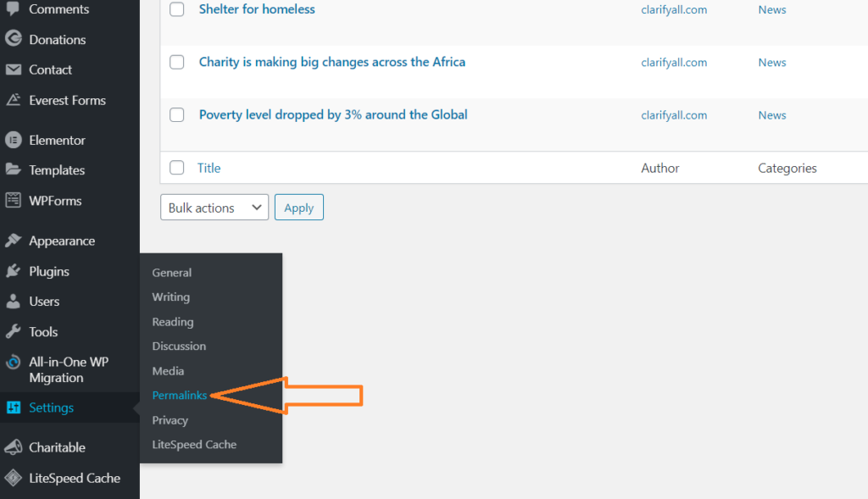Open All-in-One WP Migration menu label

(x=69, y=370)
